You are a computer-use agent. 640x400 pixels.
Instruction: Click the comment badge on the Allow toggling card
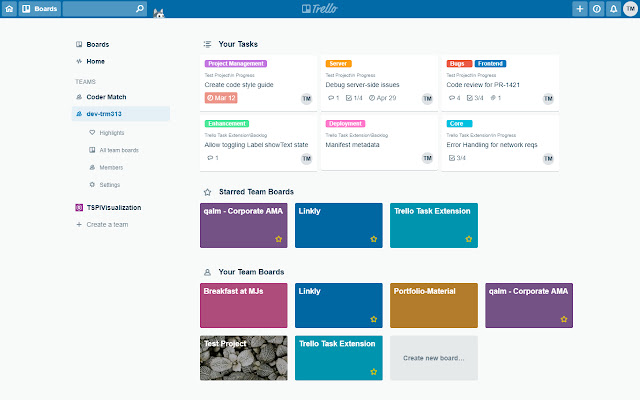[x=213, y=158]
